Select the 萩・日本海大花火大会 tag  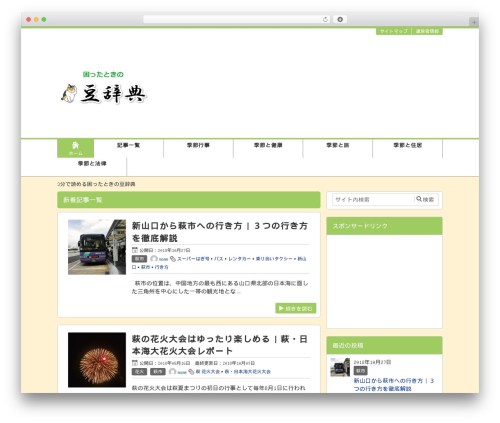click(x=248, y=371)
